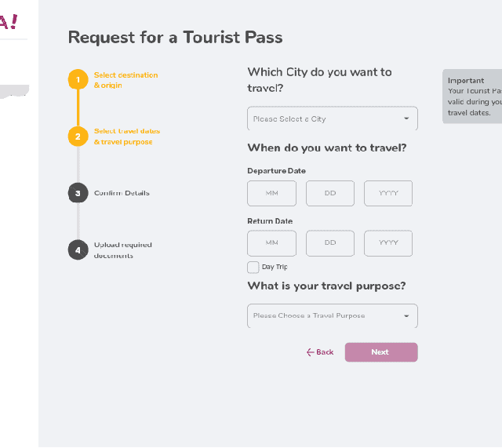Viewport: 502px width, 448px height.
Task: Click city dropdown arrow icon
Action: 406,118
